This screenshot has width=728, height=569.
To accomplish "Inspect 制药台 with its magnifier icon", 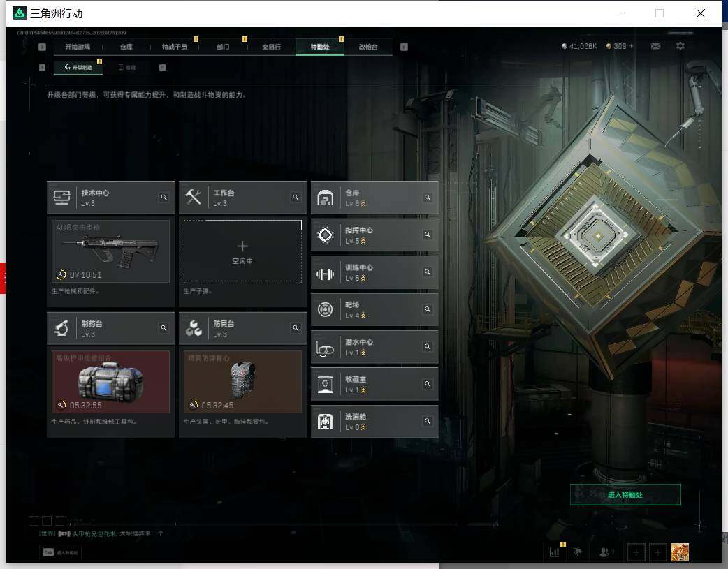I will coord(164,328).
